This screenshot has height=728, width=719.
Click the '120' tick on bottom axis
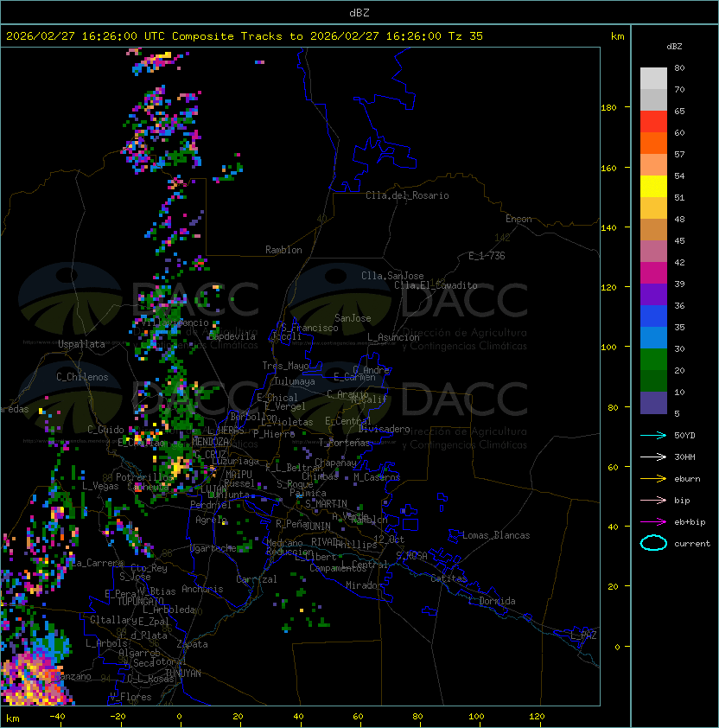point(537,717)
